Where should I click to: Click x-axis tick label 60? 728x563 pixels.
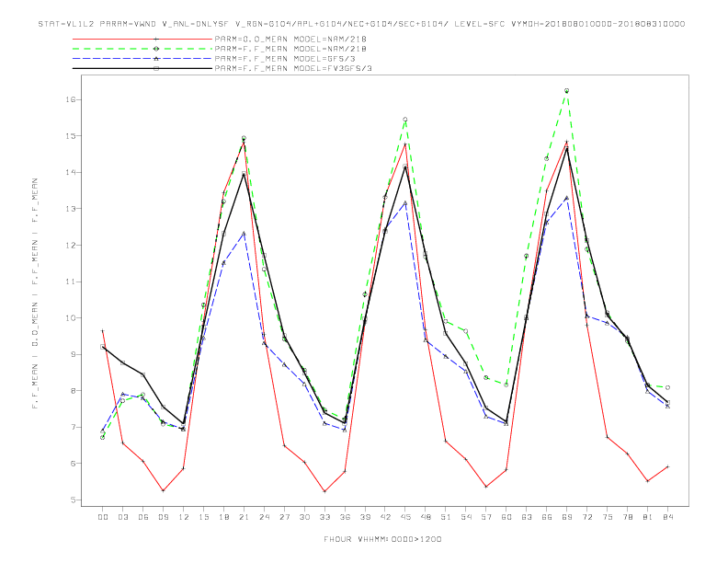click(x=506, y=517)
